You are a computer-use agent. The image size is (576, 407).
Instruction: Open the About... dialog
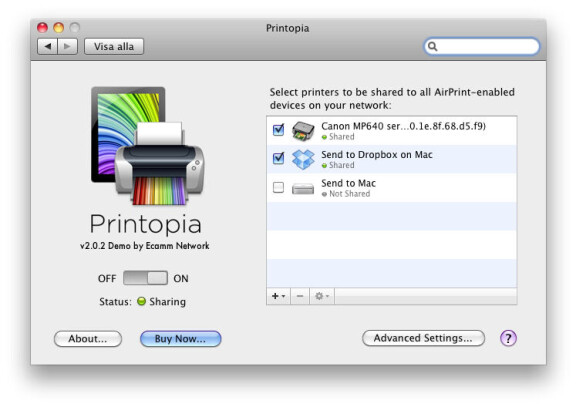click(88, 338)
